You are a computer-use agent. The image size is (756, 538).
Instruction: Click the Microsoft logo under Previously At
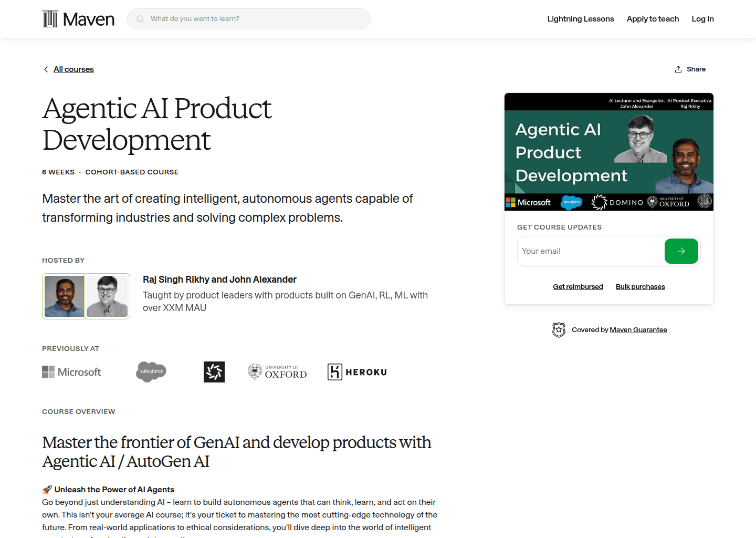coord(71,371)
